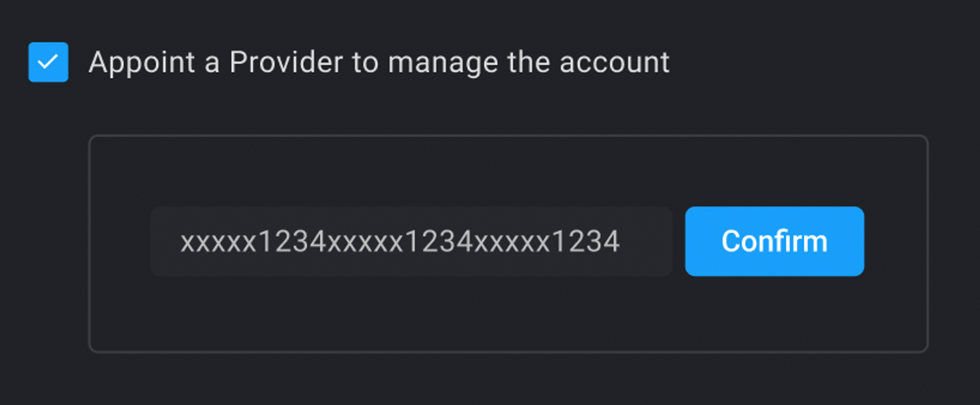Click the white checkmark icon

48,62
